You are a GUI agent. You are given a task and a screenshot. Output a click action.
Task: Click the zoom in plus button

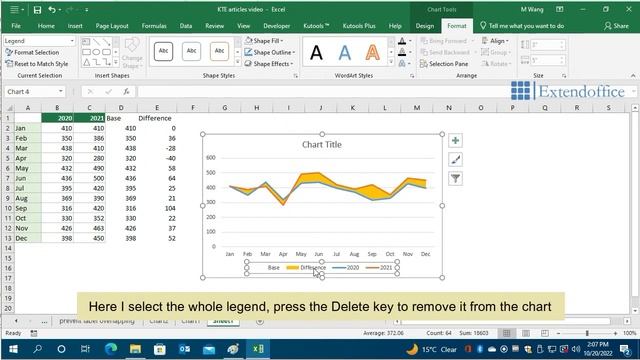click(616, 333)
